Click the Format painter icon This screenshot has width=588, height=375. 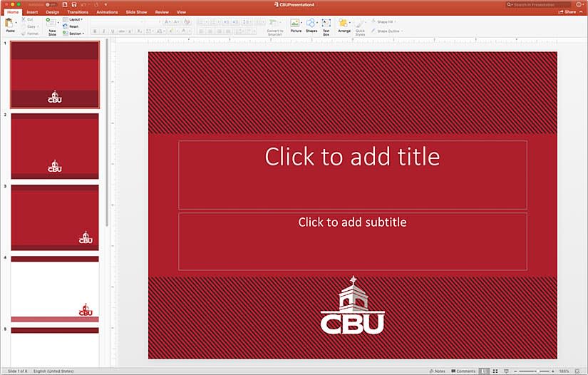24,34
